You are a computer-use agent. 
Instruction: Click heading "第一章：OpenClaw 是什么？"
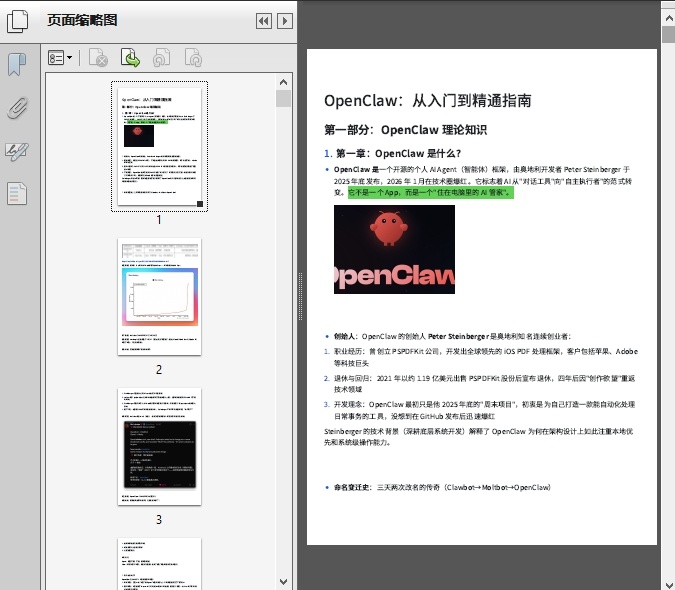click(398, 154)
